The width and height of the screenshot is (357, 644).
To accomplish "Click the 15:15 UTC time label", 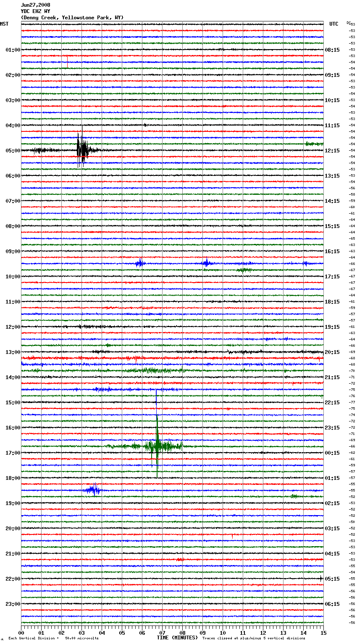I will pos(332,226).
